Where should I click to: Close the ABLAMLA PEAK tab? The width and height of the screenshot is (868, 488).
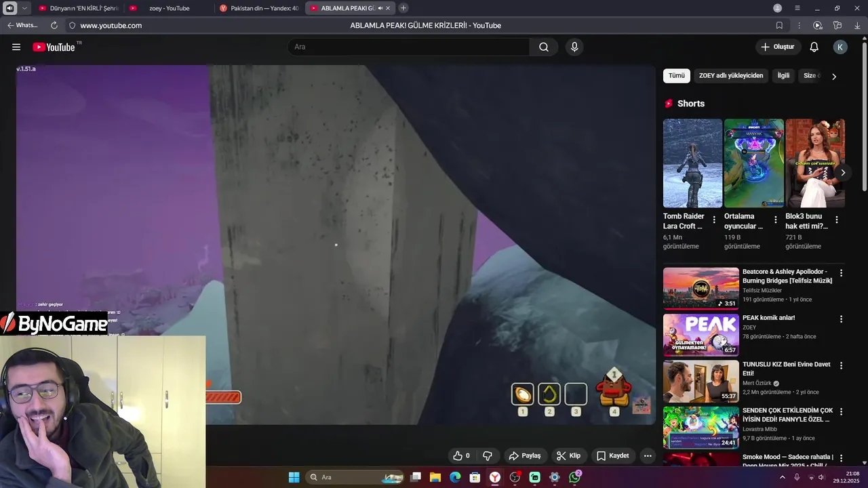point(388,8)
